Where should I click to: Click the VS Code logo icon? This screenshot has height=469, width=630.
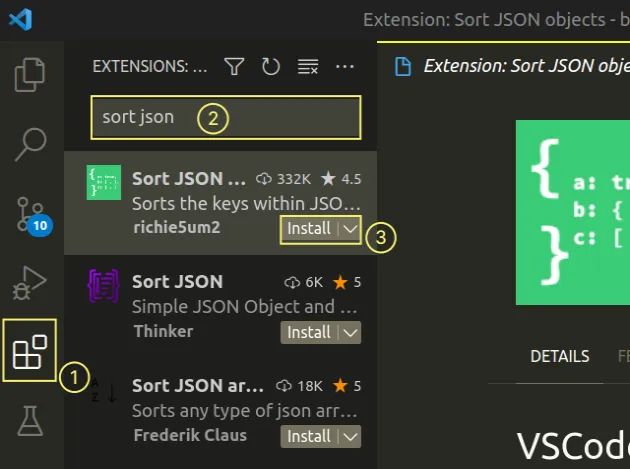pyautogui.click(x=20, y=19)
